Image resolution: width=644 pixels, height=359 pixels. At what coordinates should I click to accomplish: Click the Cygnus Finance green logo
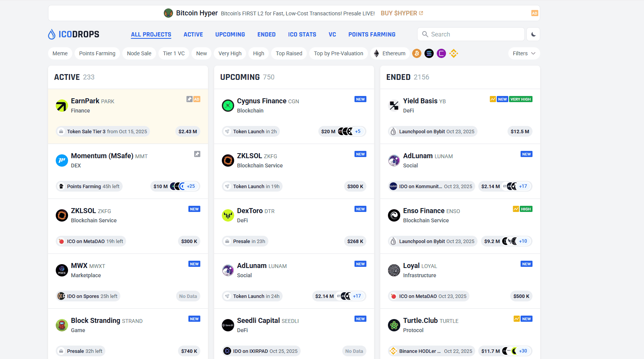tap(228, 106)
